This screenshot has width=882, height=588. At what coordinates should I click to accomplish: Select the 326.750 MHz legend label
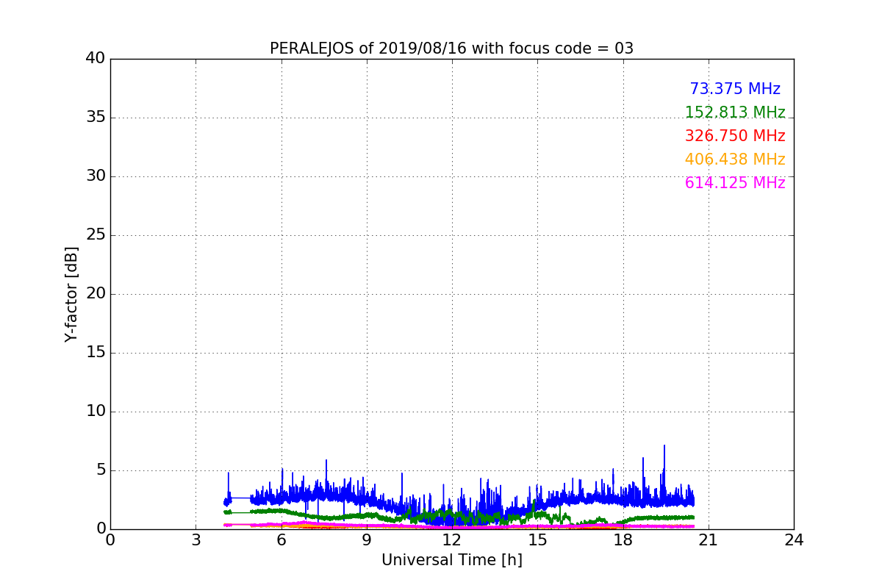[x=735, y=136]
